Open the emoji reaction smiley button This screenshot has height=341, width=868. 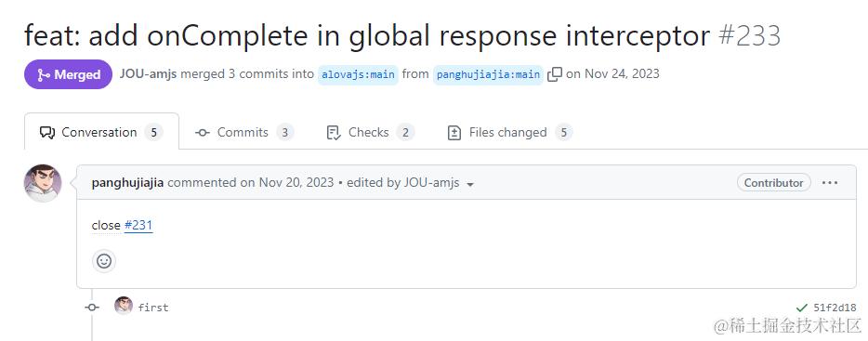tap(104, 261)
